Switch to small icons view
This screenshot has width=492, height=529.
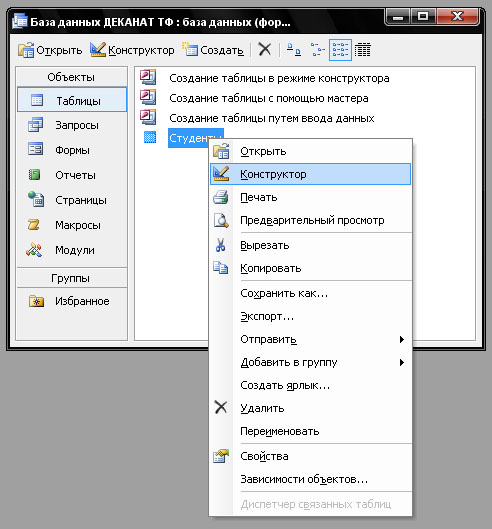point(317,50)
